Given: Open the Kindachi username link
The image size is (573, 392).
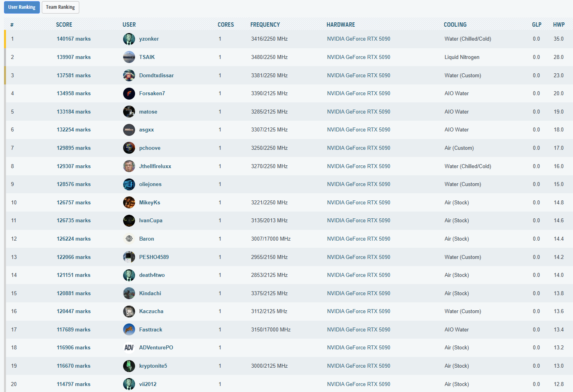Looking at the screenshot, I should tap(150, 293).
